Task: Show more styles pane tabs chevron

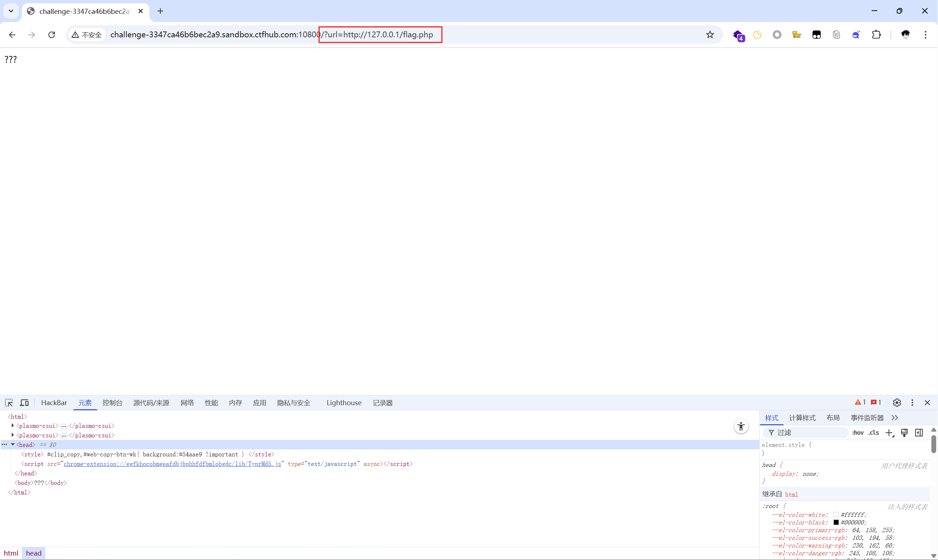Action: click(894, 418)
